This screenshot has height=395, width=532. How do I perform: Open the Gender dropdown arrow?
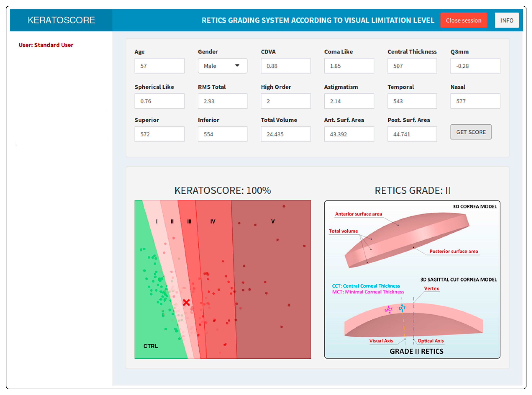(x=237, y=66)
